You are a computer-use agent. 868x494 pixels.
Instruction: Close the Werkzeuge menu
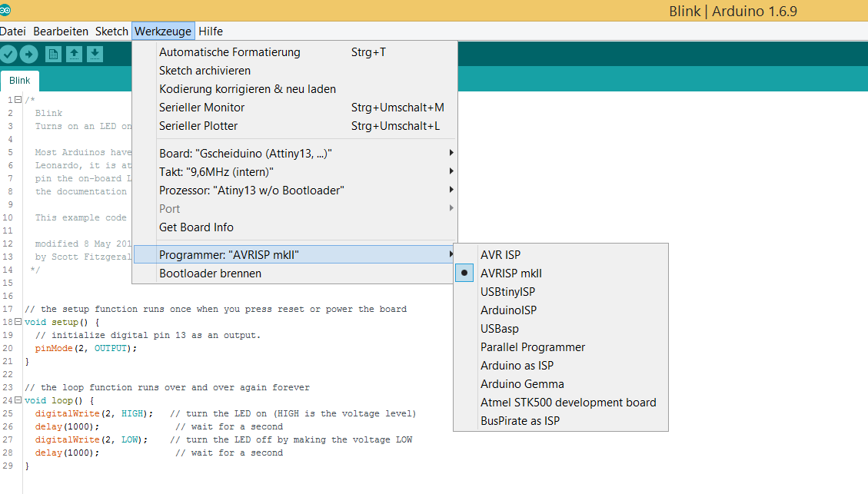click(x=163, y=31)
